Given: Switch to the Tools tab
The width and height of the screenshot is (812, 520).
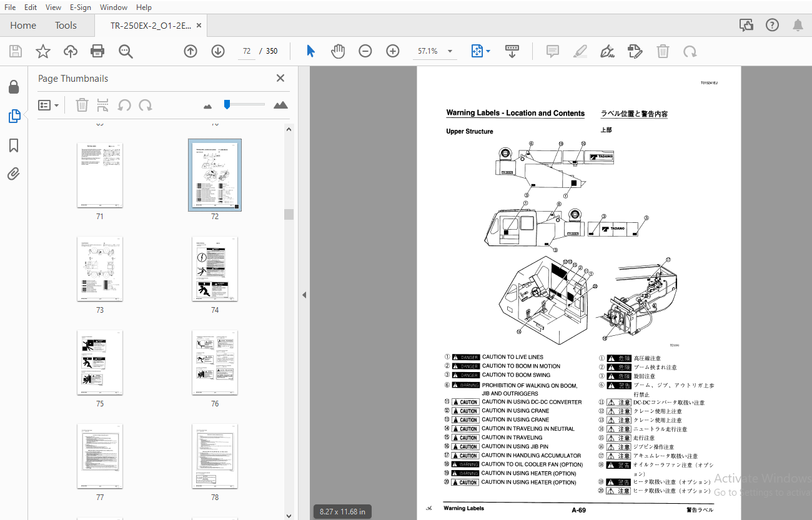Looking at the screenshot, I should point(66,26).
